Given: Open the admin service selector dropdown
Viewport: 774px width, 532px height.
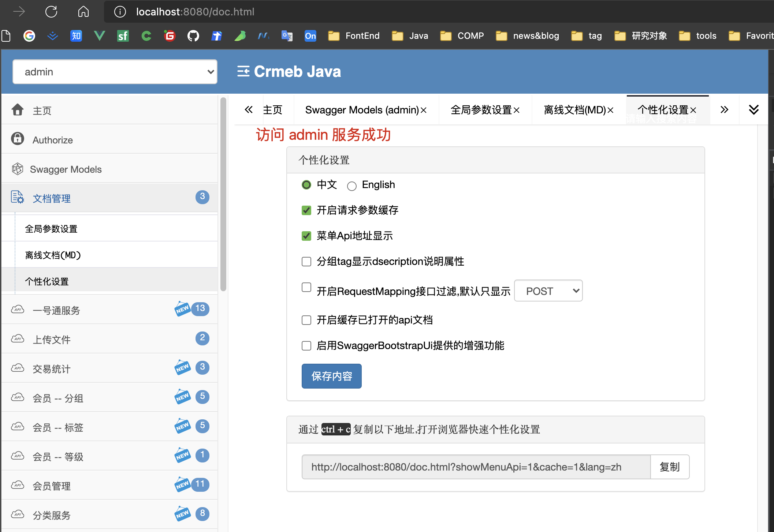Looking at the screenshot, I should (x=115, y=72).
